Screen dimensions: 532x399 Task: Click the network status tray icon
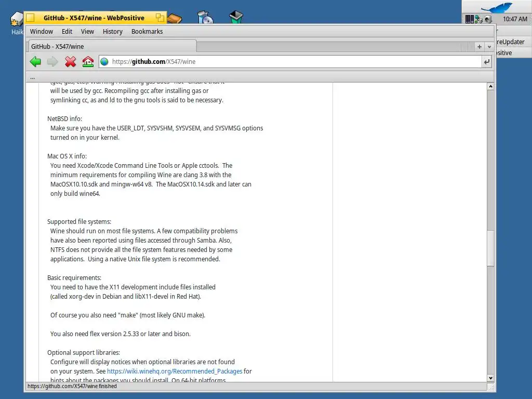click(478, 19)
